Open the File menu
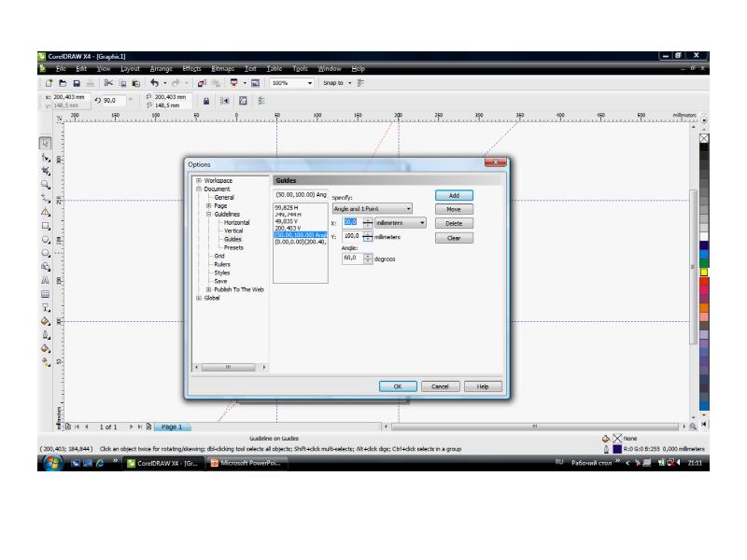 (61, 69)
